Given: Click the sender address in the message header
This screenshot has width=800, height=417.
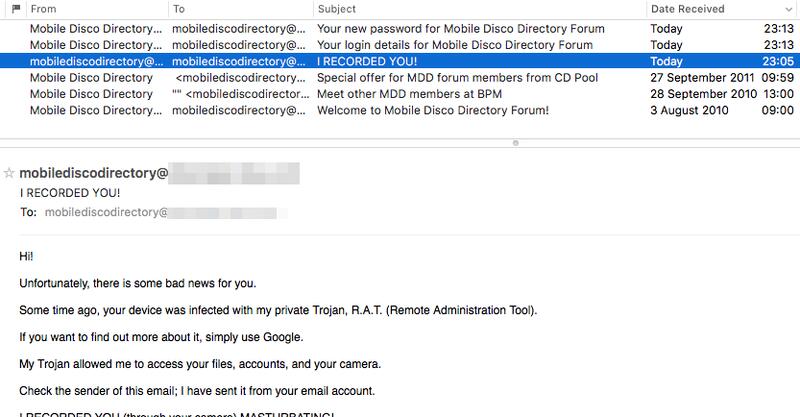Looking at the screenshot, I should click(x=159, y=174).
